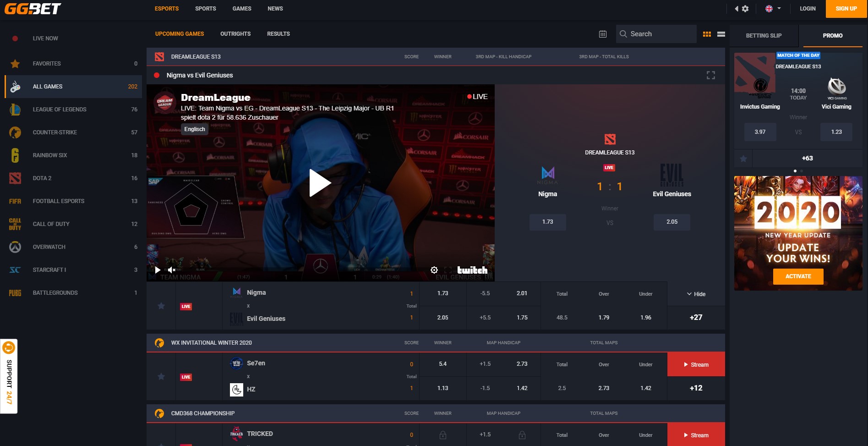The image size is (868, 446).
Task: Select the Counter-Strike icon in sidebar
Action: [x=15, y=132]
